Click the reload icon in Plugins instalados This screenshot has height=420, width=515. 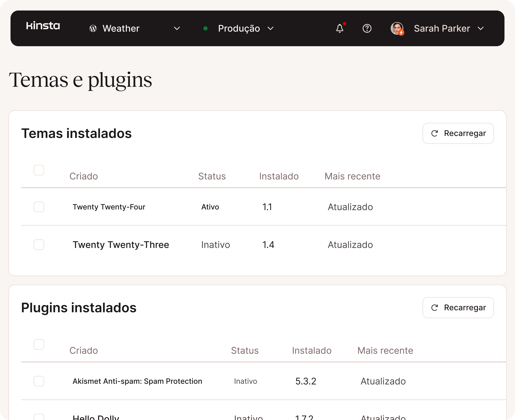(x=435, y=307)
